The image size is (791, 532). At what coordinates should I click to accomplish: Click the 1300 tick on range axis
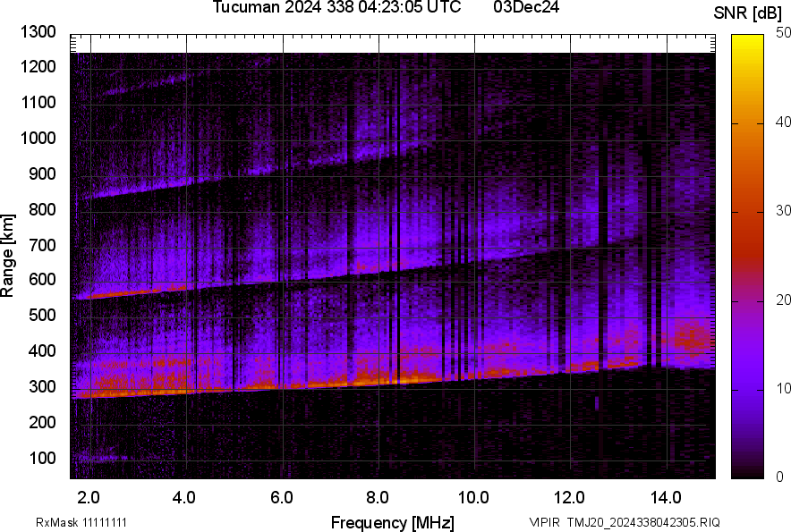[x=38, y=32]
